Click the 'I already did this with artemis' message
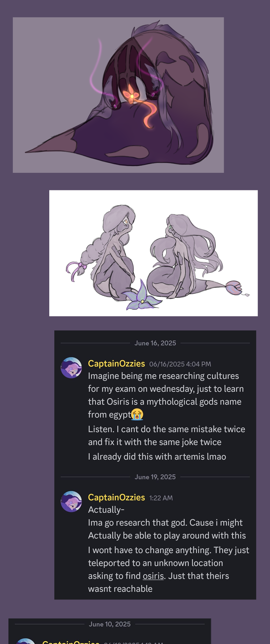 click(157, 457)
